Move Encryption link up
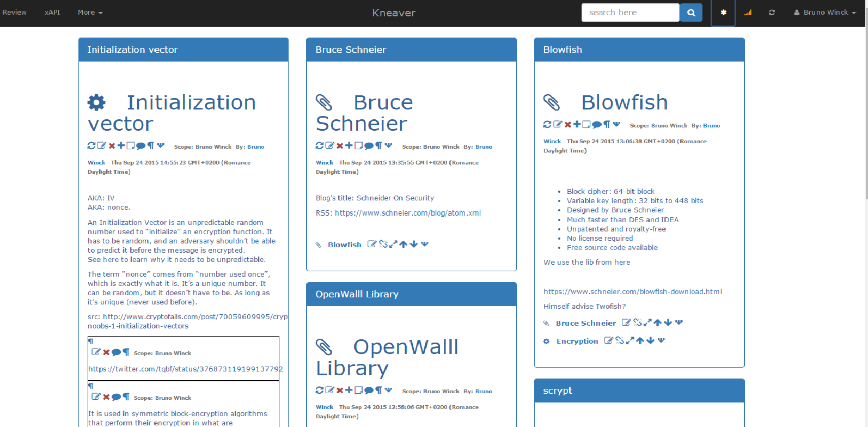 640,340
